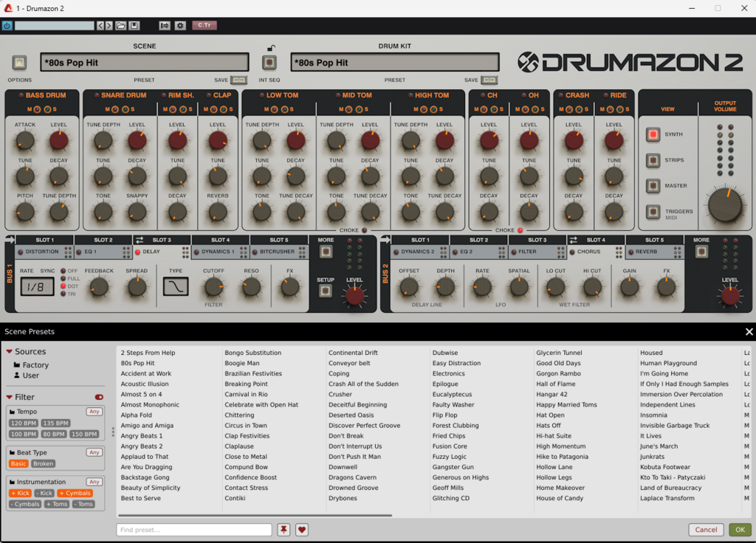Save preset with the floppy disk icon
Viewport: 756px width, 543px height.
point(134,26)
